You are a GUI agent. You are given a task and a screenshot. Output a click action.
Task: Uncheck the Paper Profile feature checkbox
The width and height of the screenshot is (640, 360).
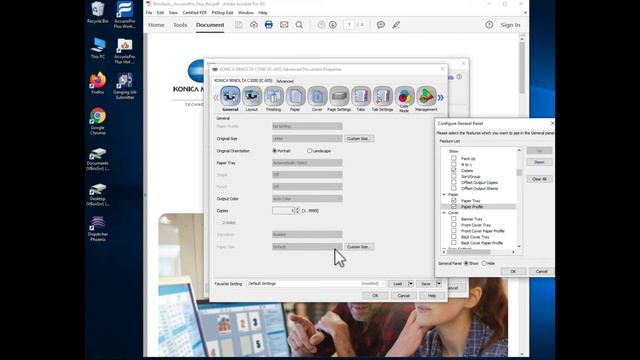[454, 207]
